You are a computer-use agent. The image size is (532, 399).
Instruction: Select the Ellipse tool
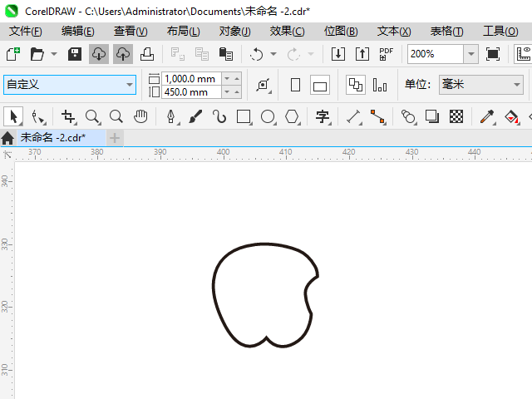(x=268, y=116)
